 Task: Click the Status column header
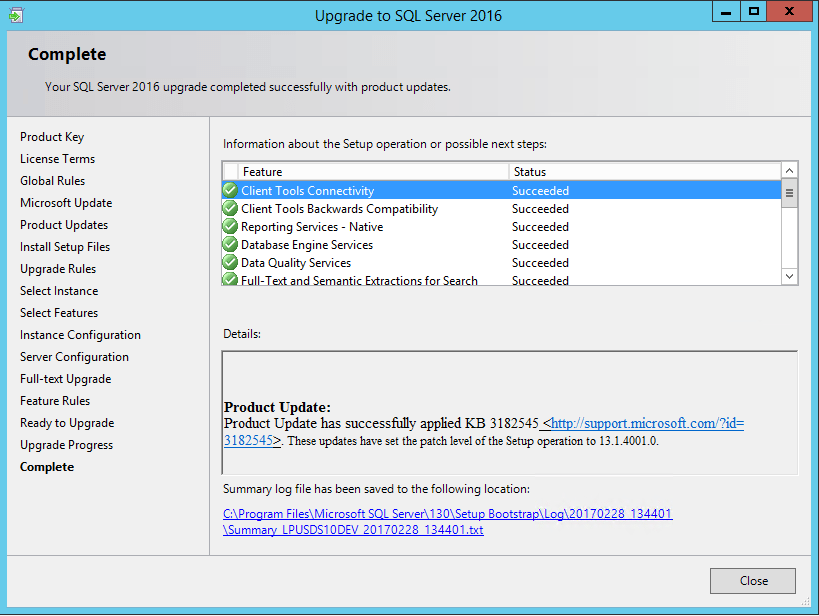pyautogui.click(x=534, y=171)
